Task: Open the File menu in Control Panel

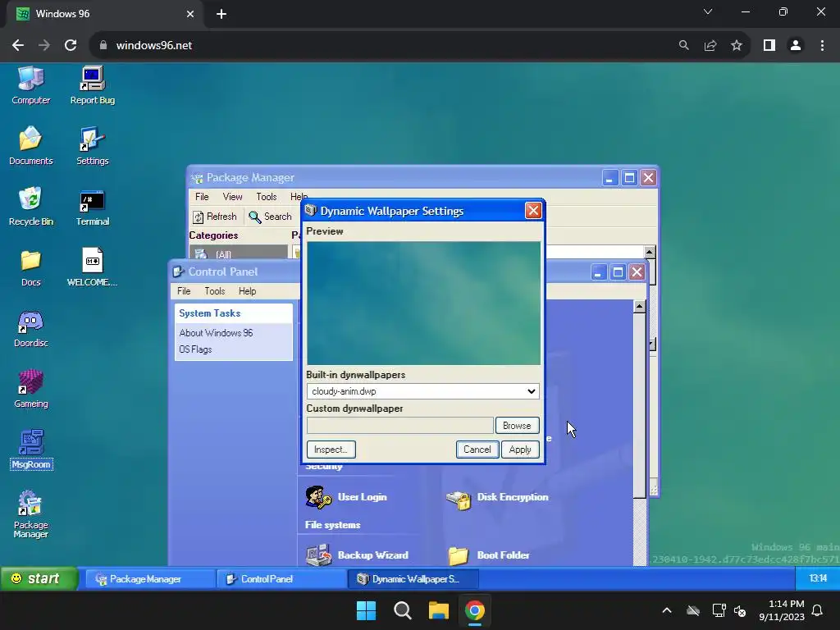Action: [184, 291]
